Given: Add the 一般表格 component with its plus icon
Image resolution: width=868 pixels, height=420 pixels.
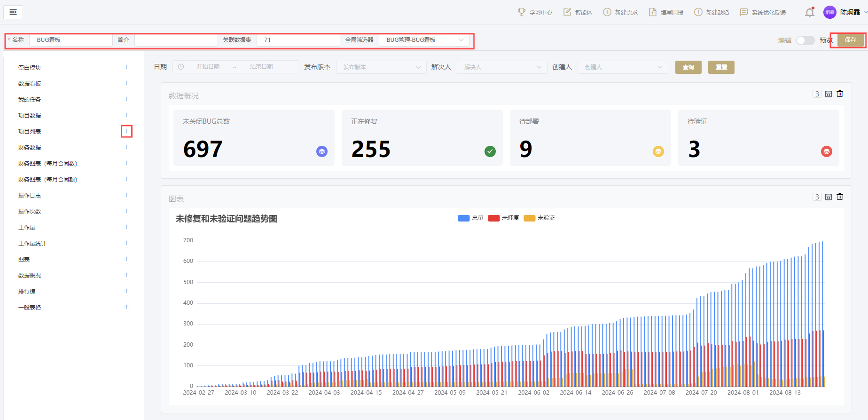Looking at the screenshot, I should (126, 307).
